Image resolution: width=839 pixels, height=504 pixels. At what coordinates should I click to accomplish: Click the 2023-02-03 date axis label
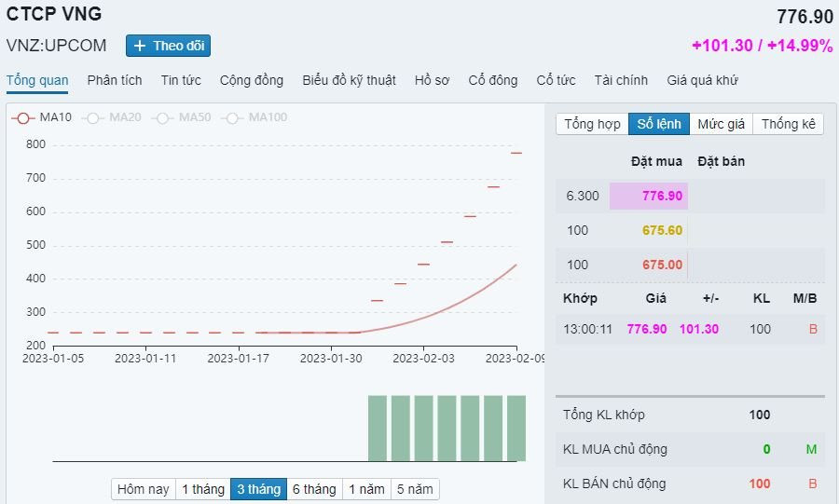click(x=423, y=359)
